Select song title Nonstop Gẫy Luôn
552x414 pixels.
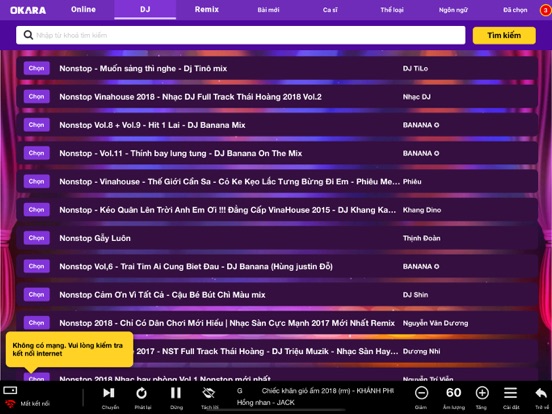[x=95, y=238]
